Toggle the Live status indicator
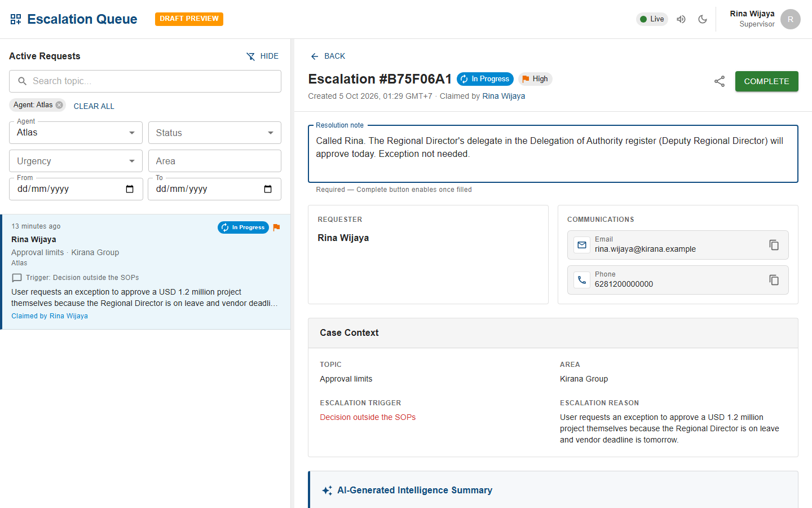812x508 pixels. (x=652, y=19)
